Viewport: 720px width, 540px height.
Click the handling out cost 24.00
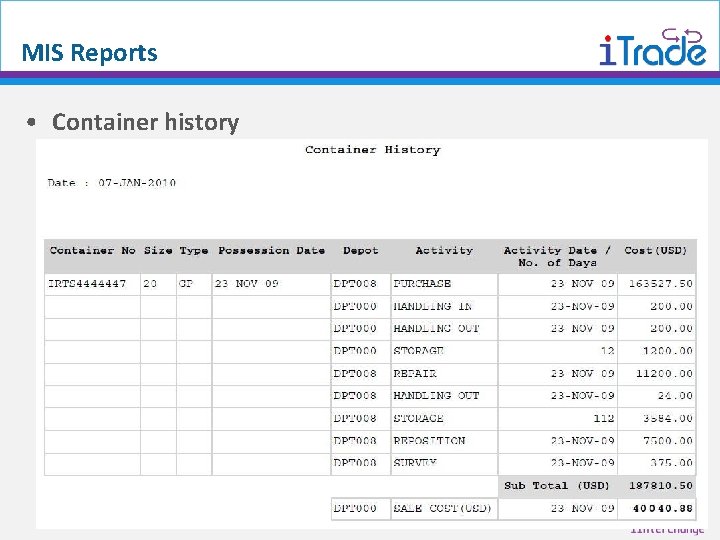click(675, 396)
